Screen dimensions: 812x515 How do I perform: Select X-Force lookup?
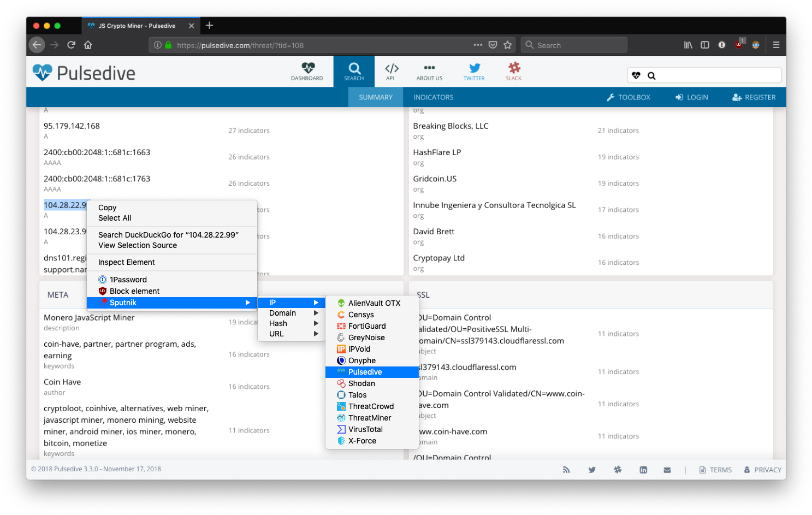[372, 441]
